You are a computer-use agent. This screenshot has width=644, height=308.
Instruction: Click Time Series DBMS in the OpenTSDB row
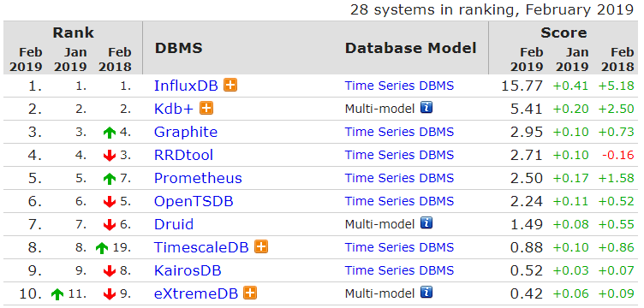399,201
